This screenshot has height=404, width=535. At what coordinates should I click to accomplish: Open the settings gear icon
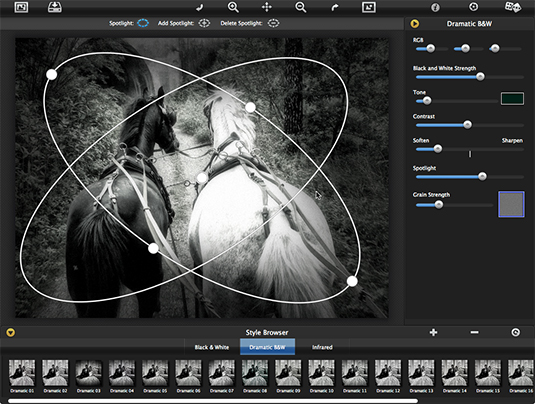pyautogui.click(x=474, y=7)
